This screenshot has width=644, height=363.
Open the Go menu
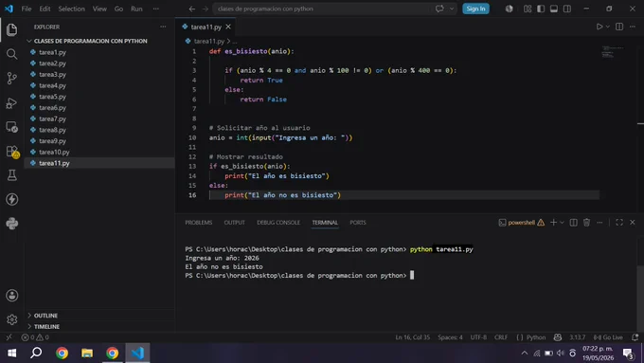[x=118, y=9]
